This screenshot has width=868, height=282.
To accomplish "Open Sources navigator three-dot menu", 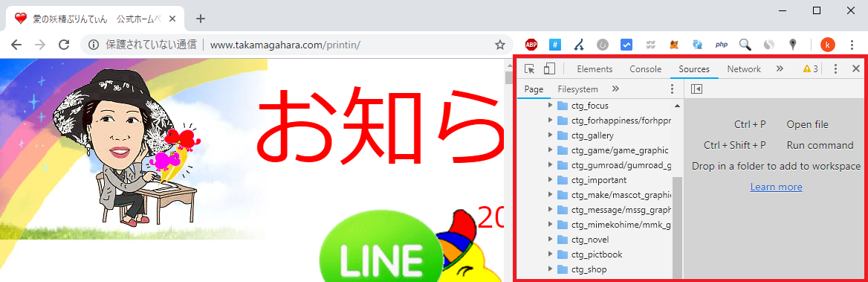I will [673, 89].
